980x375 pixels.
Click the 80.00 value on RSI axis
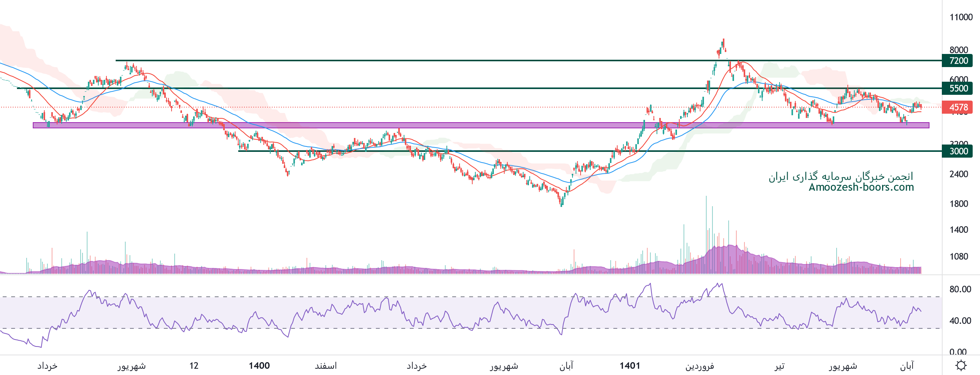[x=960, y=289]
